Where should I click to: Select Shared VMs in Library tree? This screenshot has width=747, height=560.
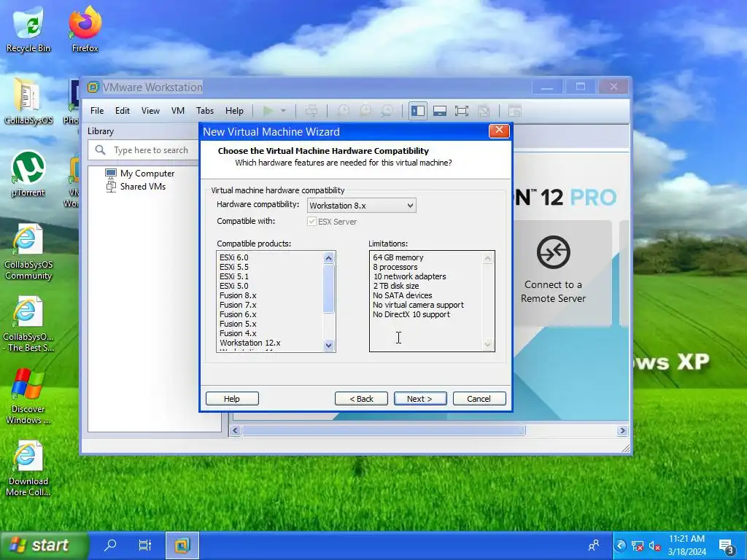pos(142,186)
